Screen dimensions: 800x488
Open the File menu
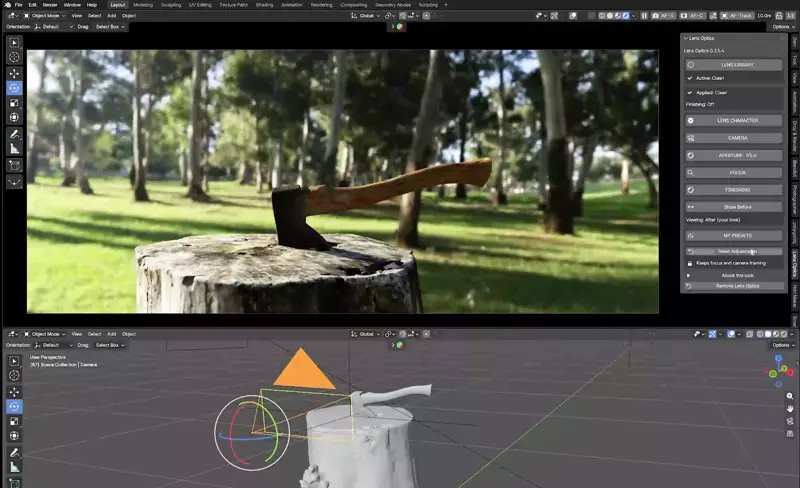tap(18, 5)
